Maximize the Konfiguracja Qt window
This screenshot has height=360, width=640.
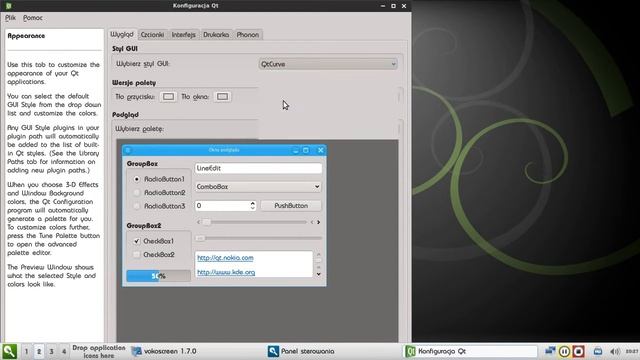pos(393,6)
